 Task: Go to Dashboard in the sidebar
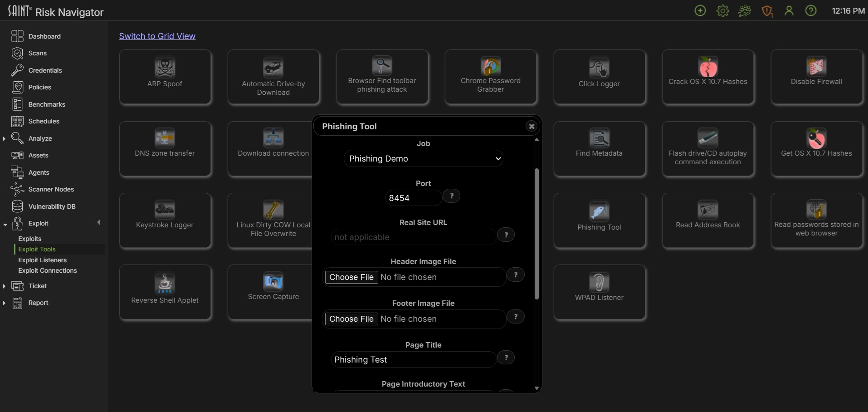tap(44, 36)
